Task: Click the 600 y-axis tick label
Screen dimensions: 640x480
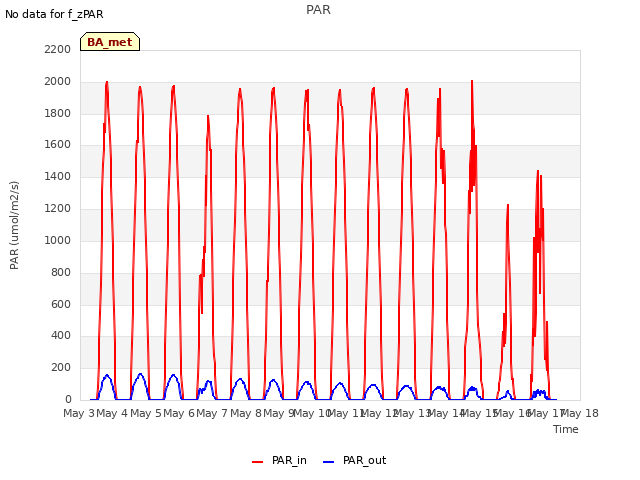Action: (x=61, y=304)
